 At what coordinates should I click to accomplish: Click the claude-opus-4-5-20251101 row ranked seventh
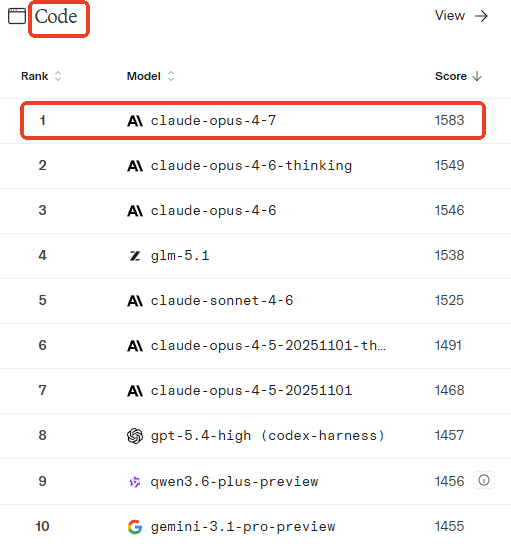point(255,391)
